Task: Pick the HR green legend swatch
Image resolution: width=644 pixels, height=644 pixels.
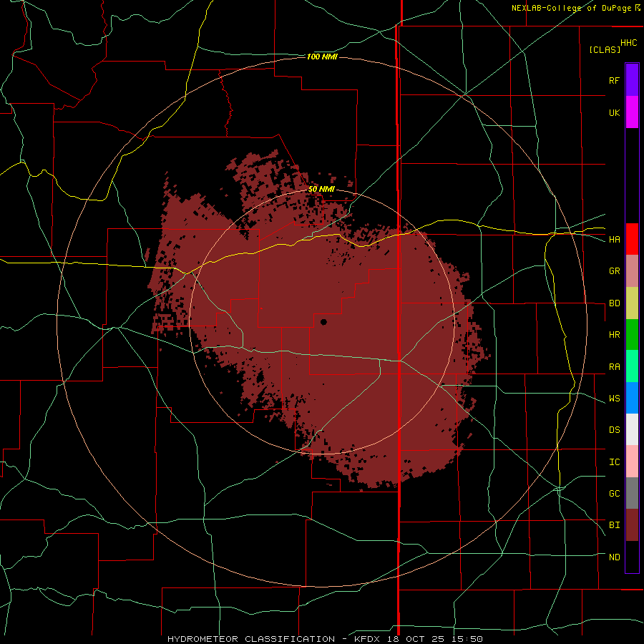Action: pyautogui.click(x=632, y=335)
